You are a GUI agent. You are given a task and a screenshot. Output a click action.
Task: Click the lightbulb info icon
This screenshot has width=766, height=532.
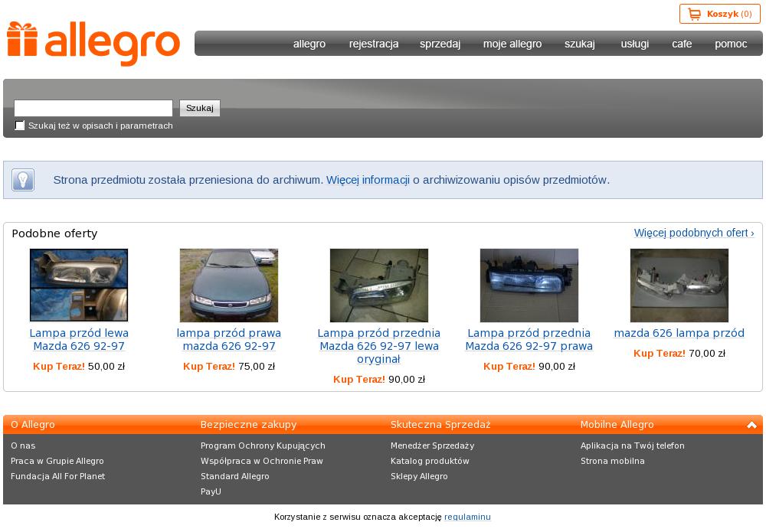tap(23, 180)
